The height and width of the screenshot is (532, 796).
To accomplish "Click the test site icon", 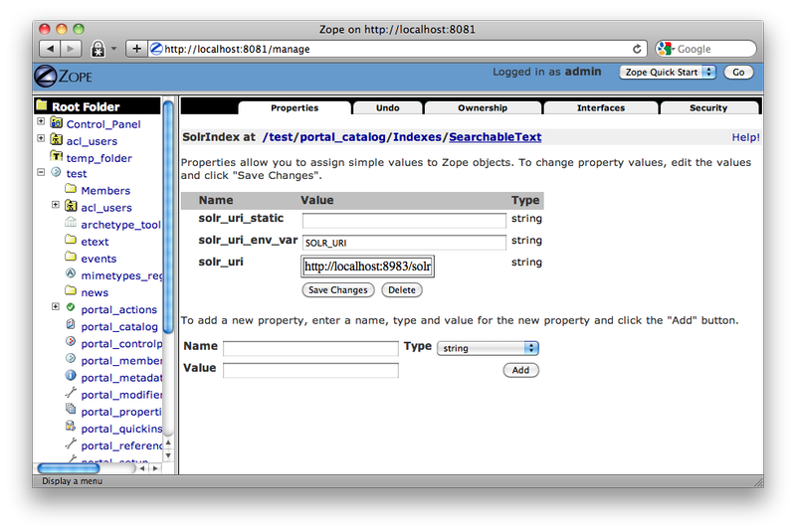I will 56,172.
